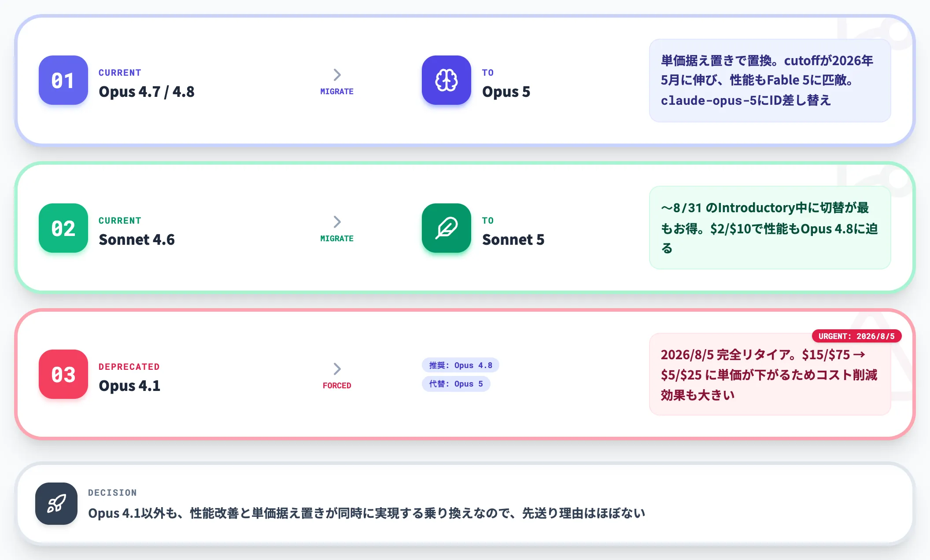Click the MIGRATE label in the Sonnet 4.6 row
Screen dimensions: 930x560
pyautogui.click(x=337, y=239)
